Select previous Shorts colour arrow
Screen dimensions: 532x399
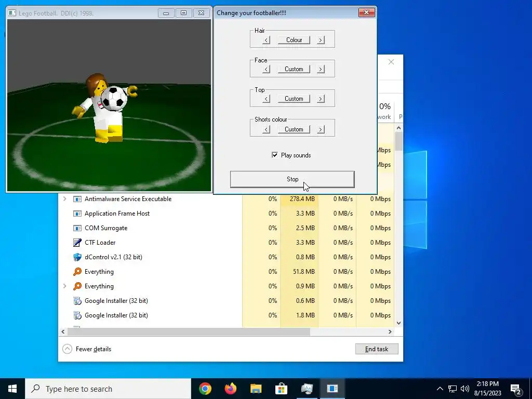click(x=267, y=129)
